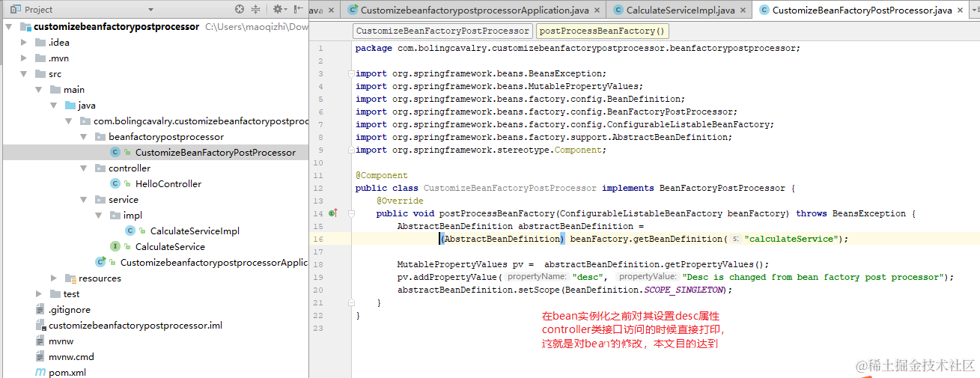The image size is (980, 378).
Task: Hide the Project panel via hide icon
Action: click(299, 9)
